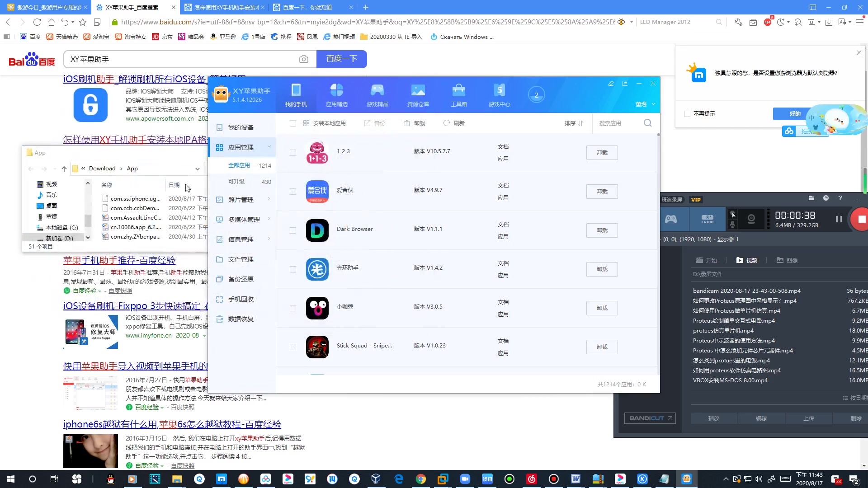Expand 照片管理 sidebar section

(269, 199)
